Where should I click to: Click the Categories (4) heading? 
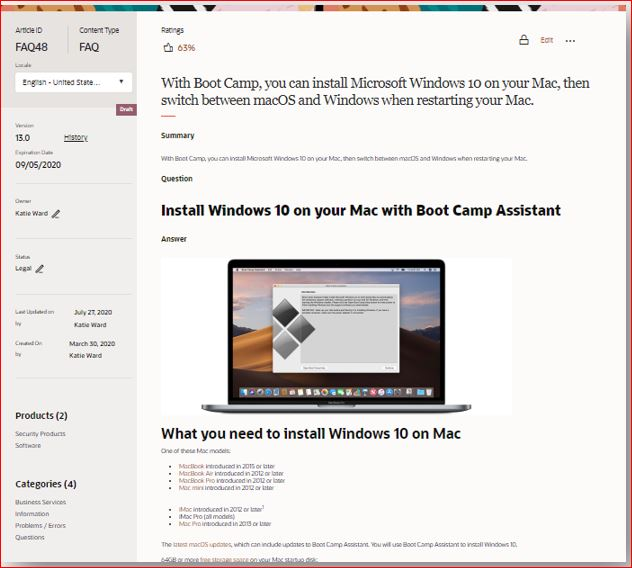click(46, 484)
